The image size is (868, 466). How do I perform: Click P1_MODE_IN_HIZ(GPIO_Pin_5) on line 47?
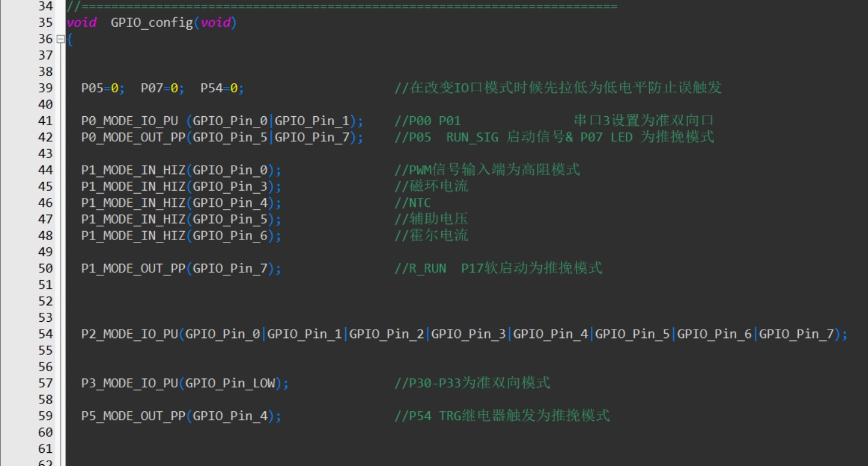(181, 219)
